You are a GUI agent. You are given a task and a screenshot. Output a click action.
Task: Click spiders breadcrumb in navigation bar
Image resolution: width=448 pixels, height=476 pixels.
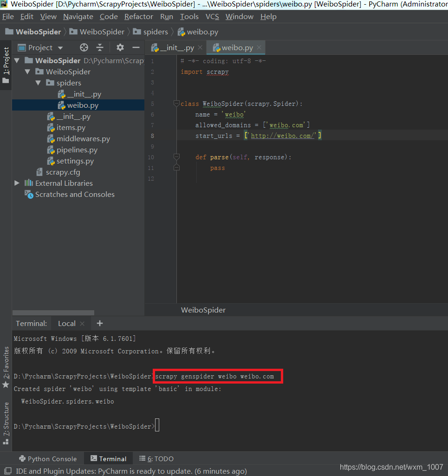click(x=150, y=32)
